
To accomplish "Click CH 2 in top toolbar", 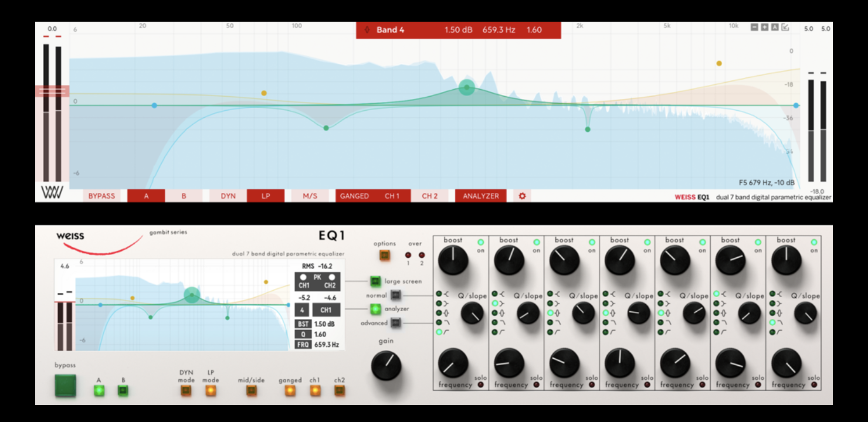I will coord(430,196).
